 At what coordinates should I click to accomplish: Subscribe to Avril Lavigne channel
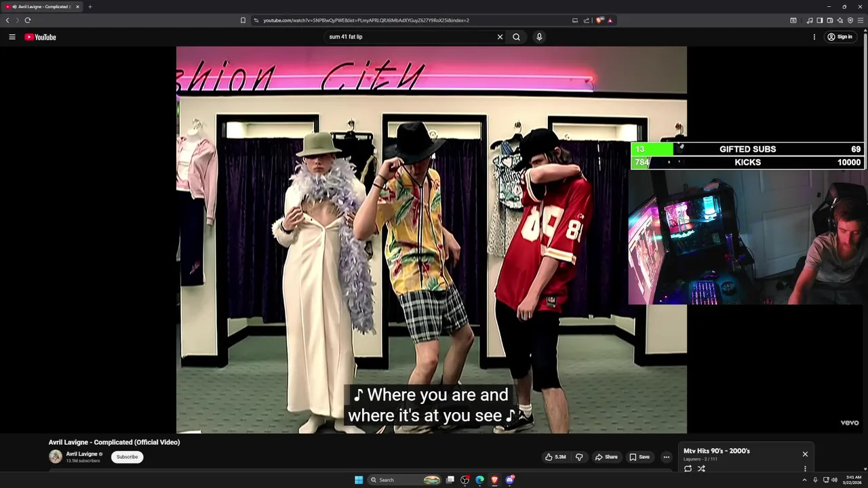point(127,457)
